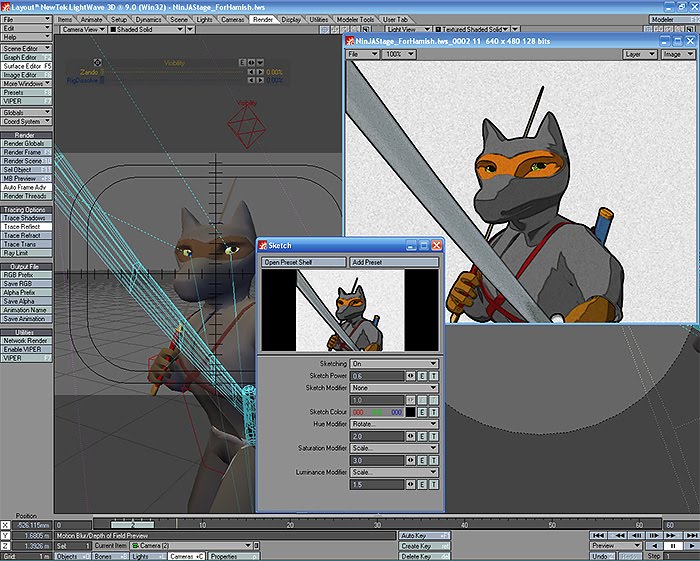Open the Modeler button at top right

click(674, 20)
